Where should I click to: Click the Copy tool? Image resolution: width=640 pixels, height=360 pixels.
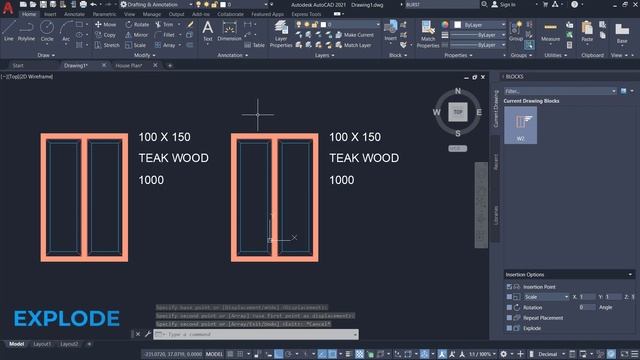click(106, 35)
